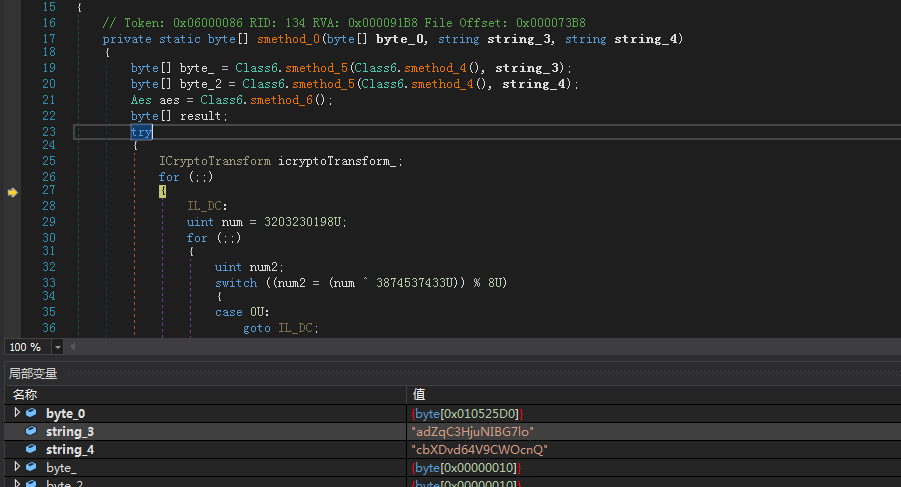Viewport: 901px width, 487px height.
Task: Expand the byte_ variable row
Action: pyautogui.click(x=17, y=466)
